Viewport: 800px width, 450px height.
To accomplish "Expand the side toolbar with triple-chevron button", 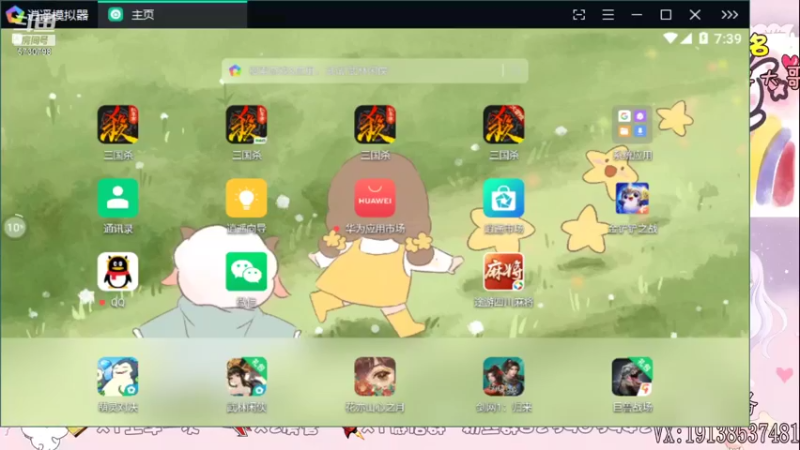I will tap(730, 15).
